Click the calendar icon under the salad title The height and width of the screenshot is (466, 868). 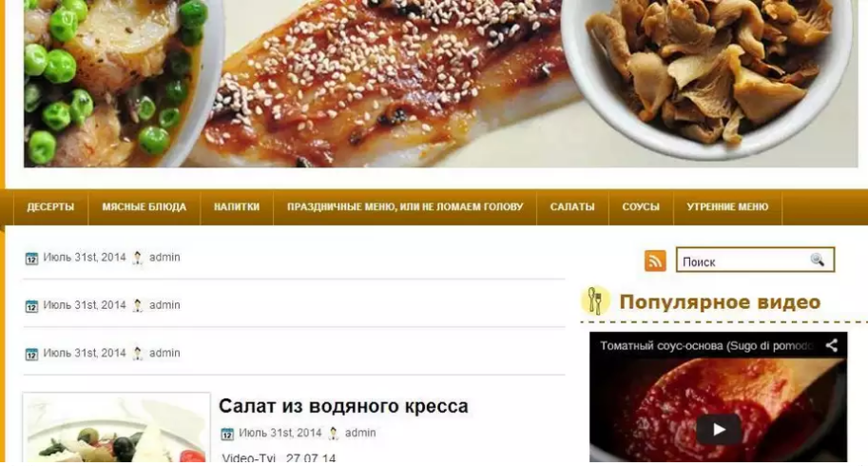click(x=227, y=434)
